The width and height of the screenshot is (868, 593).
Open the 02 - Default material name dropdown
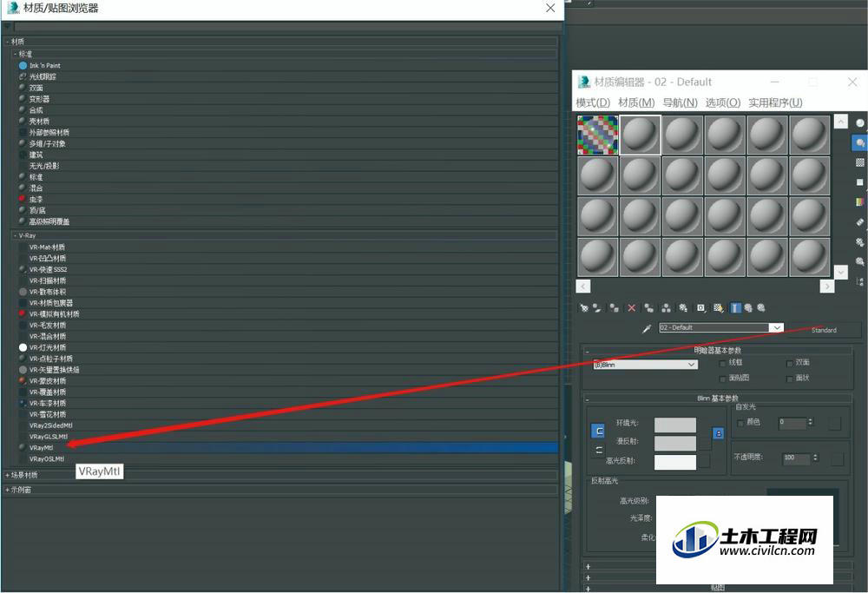pos(777,327)
